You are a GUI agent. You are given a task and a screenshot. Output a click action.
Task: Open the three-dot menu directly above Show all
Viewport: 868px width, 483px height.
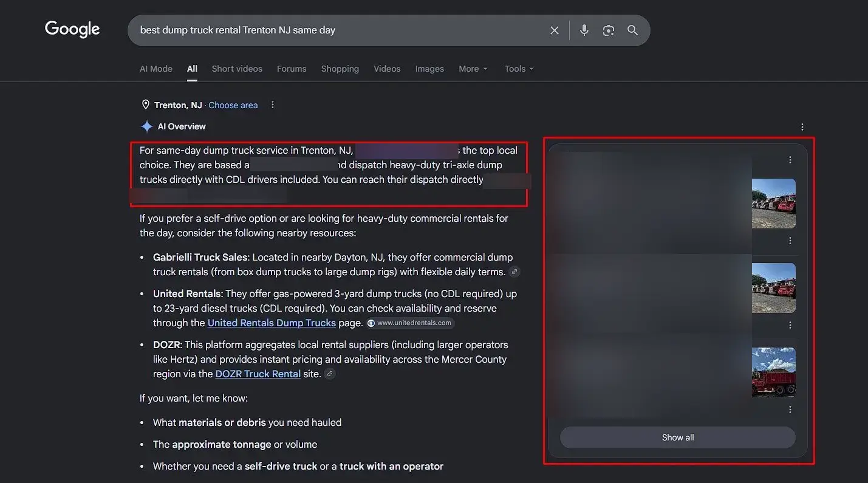[x=790, y=409]
